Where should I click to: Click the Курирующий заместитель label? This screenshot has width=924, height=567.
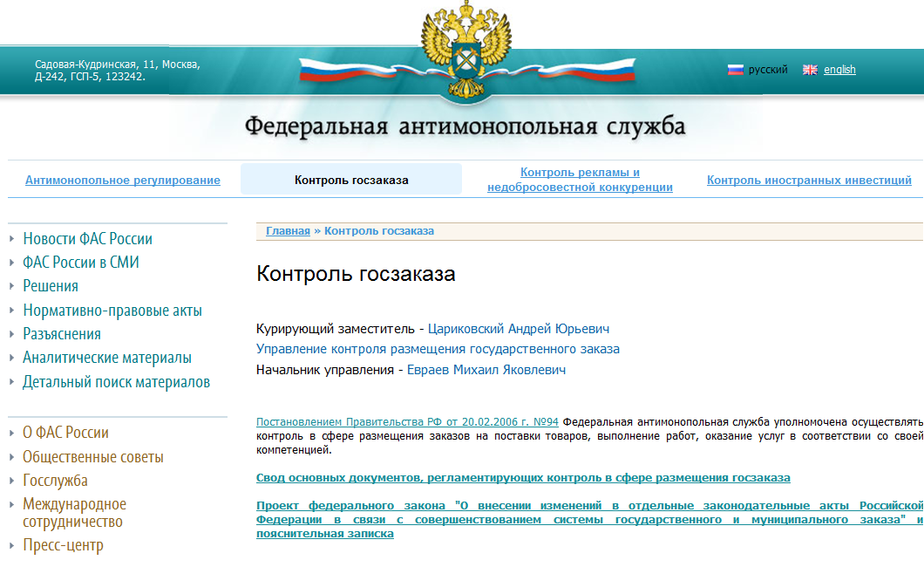[x=336, y=329]
